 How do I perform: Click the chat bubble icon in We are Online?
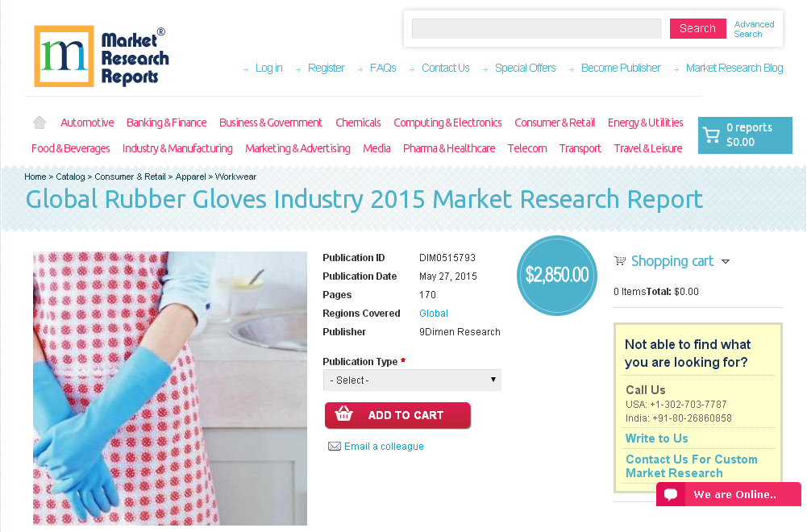tap(671, 494)
